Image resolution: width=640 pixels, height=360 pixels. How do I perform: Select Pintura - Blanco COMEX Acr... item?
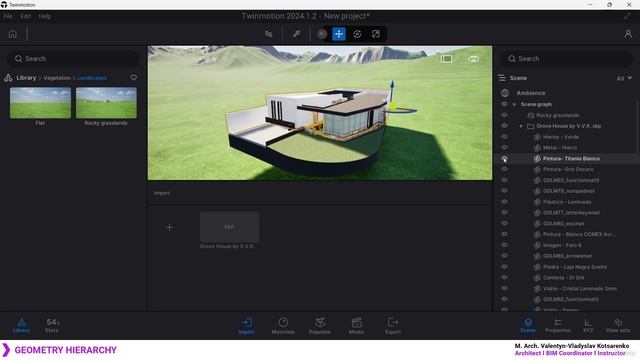[579, 234]
